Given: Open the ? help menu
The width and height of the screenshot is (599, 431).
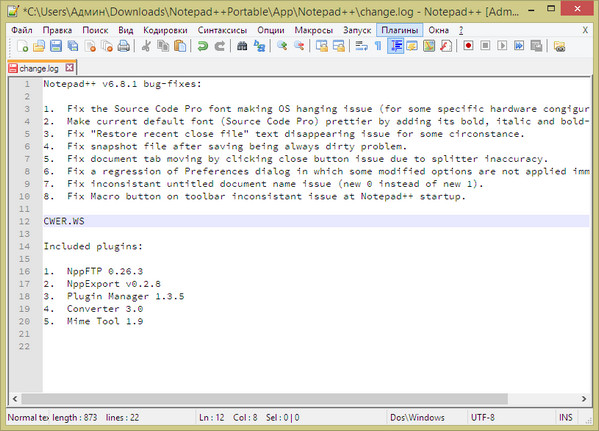Looking at the screenshot, I should [x=461, y=30].
